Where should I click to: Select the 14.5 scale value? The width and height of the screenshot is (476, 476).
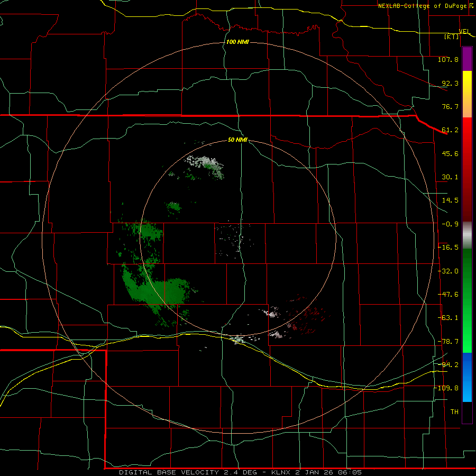coord(450,200)
